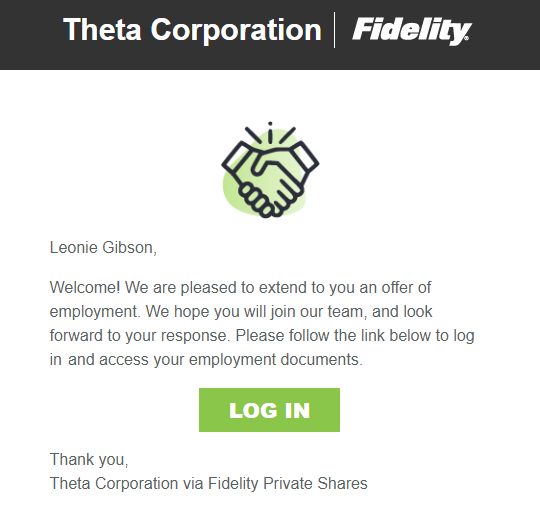Screen dimensions: 540x513
Task: Click "Theta Corporation" in the signature line
Action: tap(114, 483)
